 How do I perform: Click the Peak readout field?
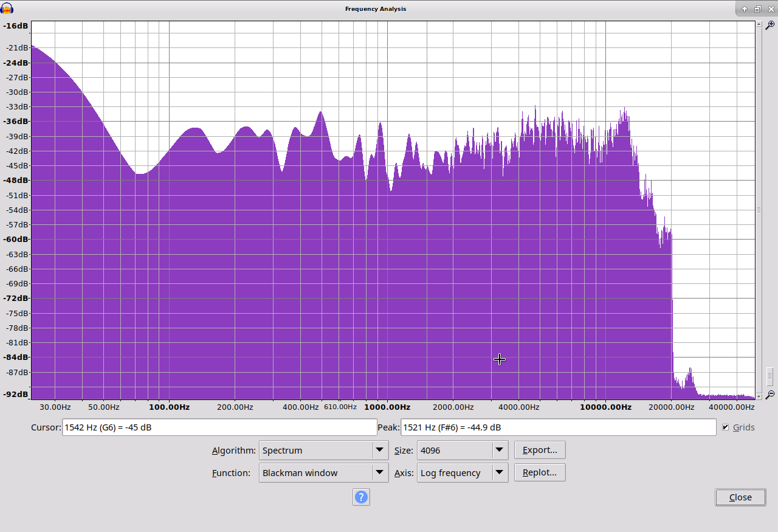click(558, 427)
